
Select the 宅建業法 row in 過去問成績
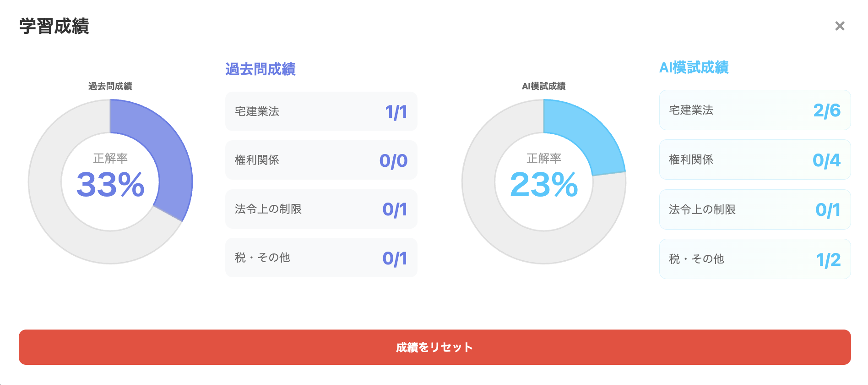[x=321, y=111]
